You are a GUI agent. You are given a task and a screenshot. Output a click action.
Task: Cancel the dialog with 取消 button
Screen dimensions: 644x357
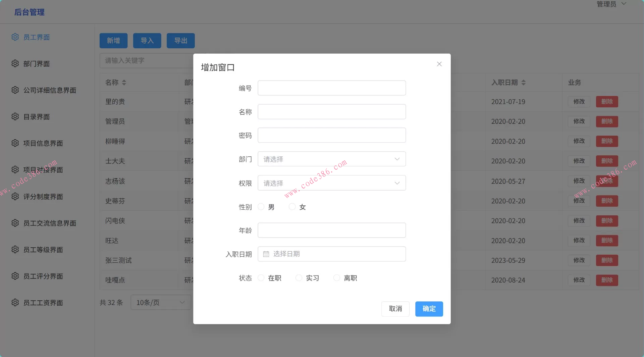coord(395,309)
